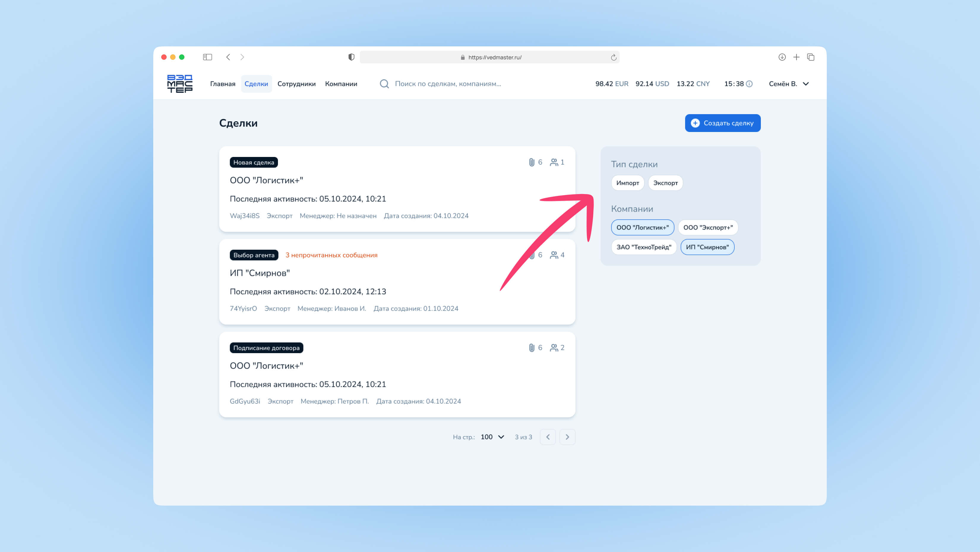The height and width of the screenshot is (552, 980).
Task: Deselect the ООО "Логистик+" company filter
Action: 642,227
